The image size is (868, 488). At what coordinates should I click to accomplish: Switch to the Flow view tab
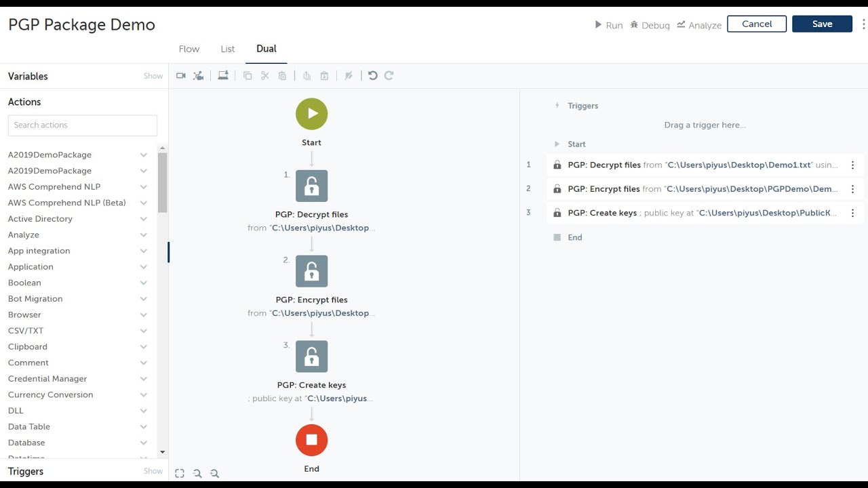[x=189, y=49]
